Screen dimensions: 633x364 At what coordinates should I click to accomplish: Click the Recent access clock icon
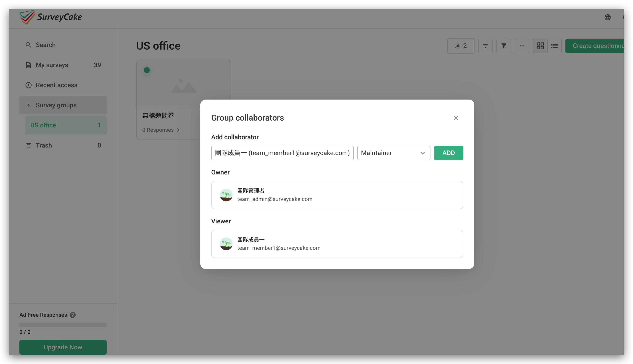click(x=29, y=85)
